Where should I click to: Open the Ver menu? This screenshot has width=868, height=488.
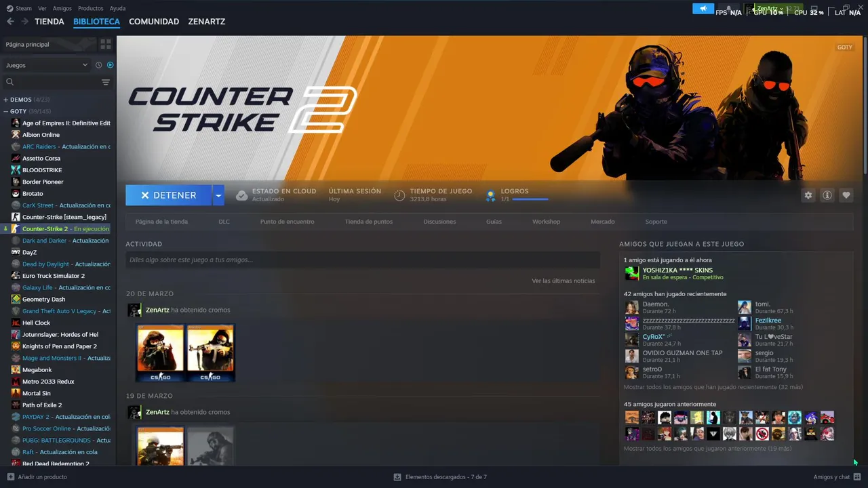click(42, 9)
